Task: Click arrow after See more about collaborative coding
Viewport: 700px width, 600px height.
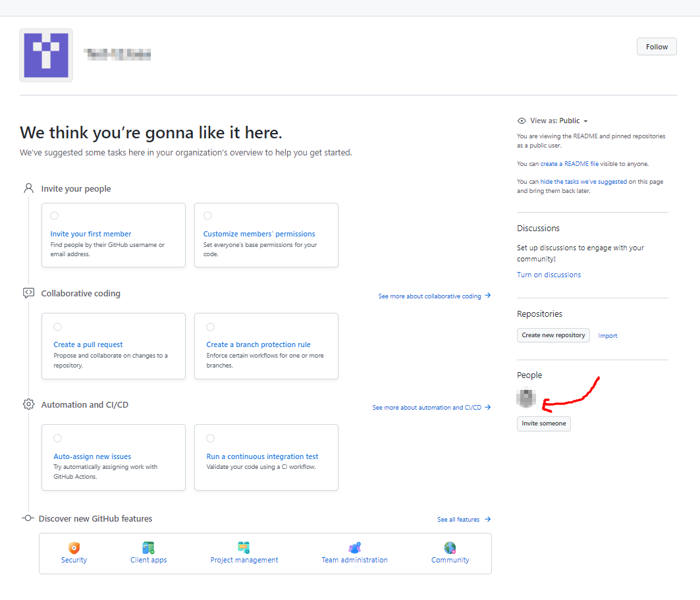Action: click(x=487, y=296)
